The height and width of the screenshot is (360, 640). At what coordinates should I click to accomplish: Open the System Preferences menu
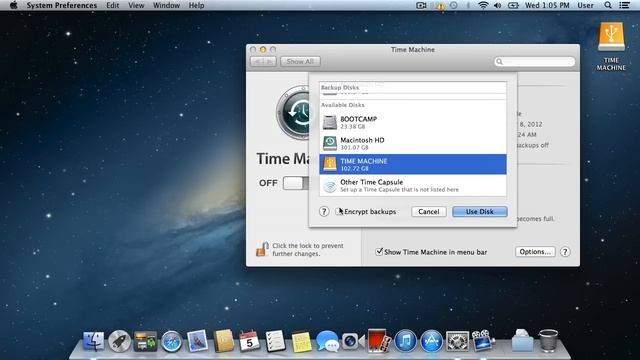click(x=62, y=5)
